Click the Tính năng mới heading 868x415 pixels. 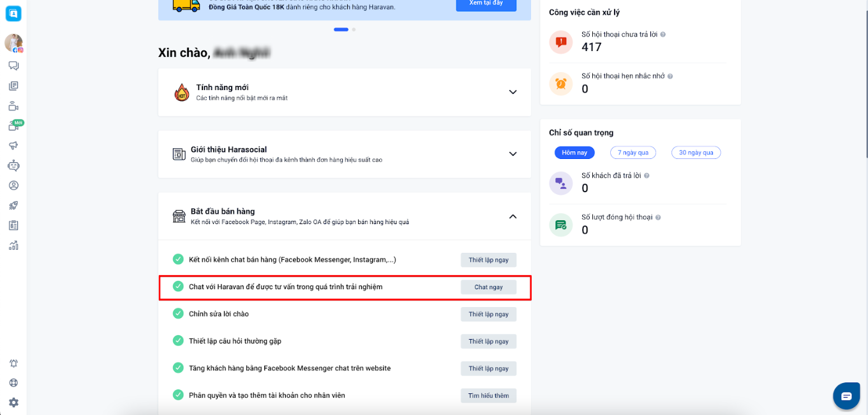pyautogui.click(x=223, y=87)
